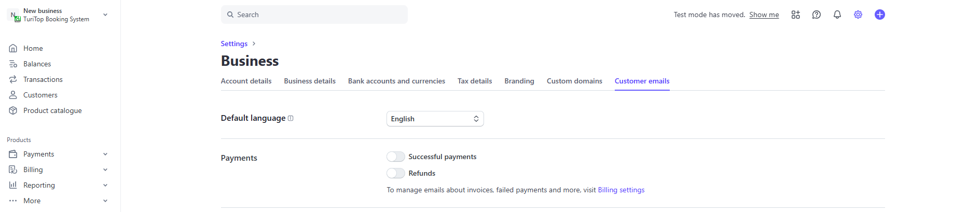Expand the New business account switcher chevron
Viewport: 980px width, 212px height.
tap(105, 15)
